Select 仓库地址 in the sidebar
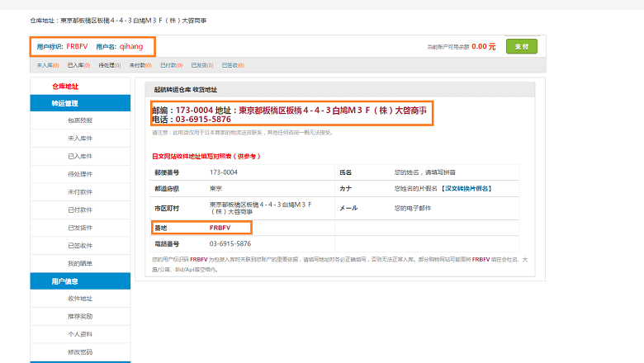The image size is (644, 363). [x=65, y=86]
